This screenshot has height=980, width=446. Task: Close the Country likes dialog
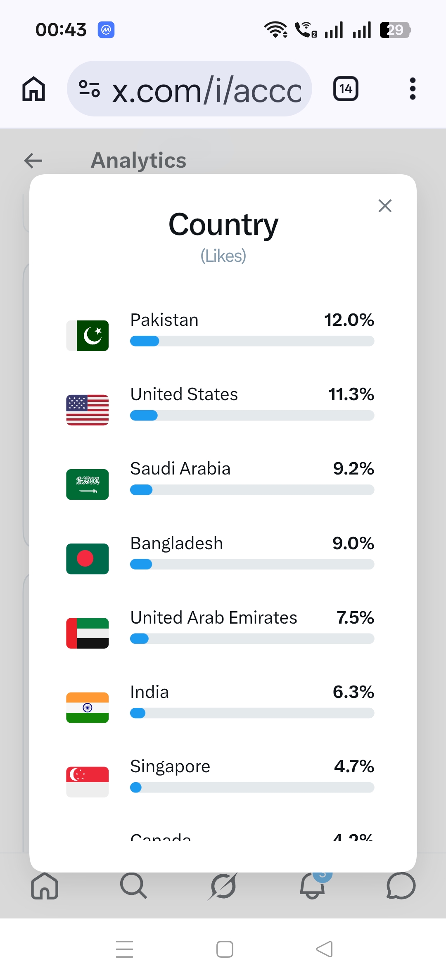point(385,206)
